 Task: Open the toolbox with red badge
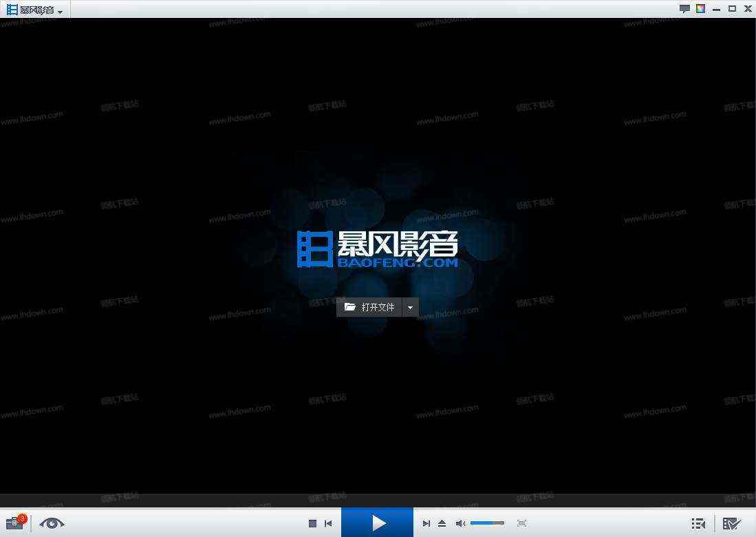[x=15, y=523]
